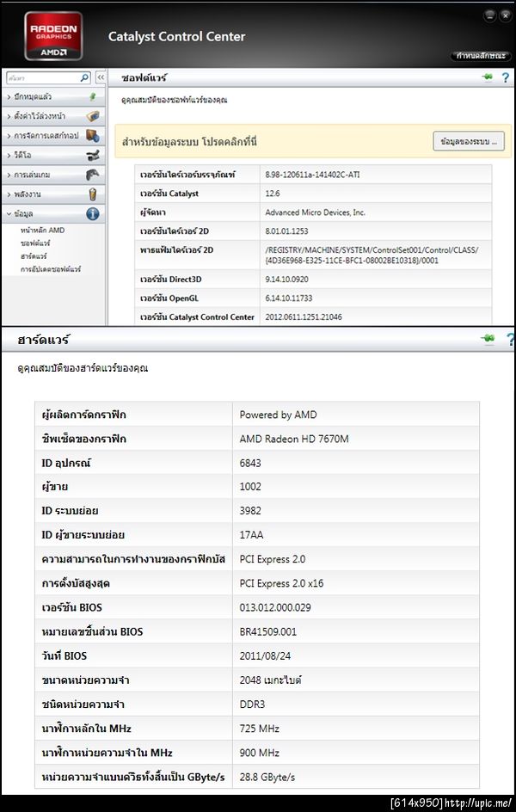516x812 pixels.
Task: Expand the วิดีโอ category chevron
Action: click(9, 156)
